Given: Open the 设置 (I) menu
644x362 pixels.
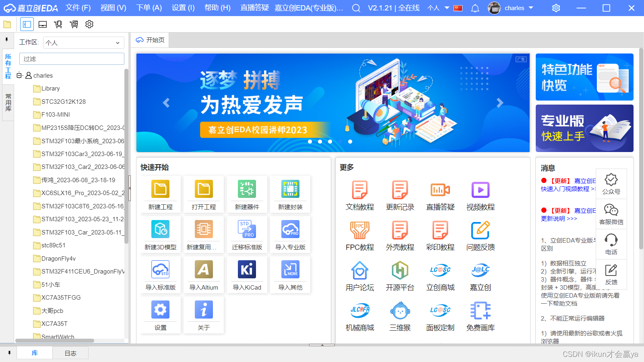Looking at the screenshot, I should 183,8.
